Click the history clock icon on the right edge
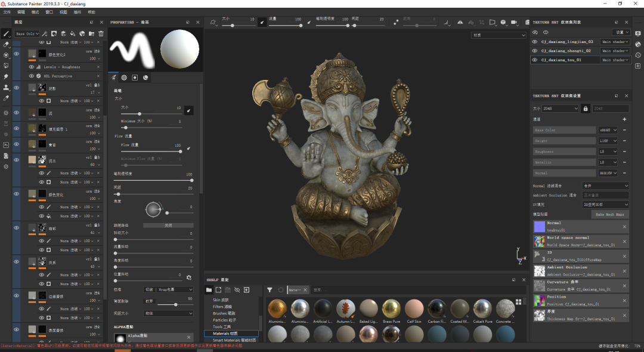644x352 pixels. pyautogui.click(x=638, y=55)
